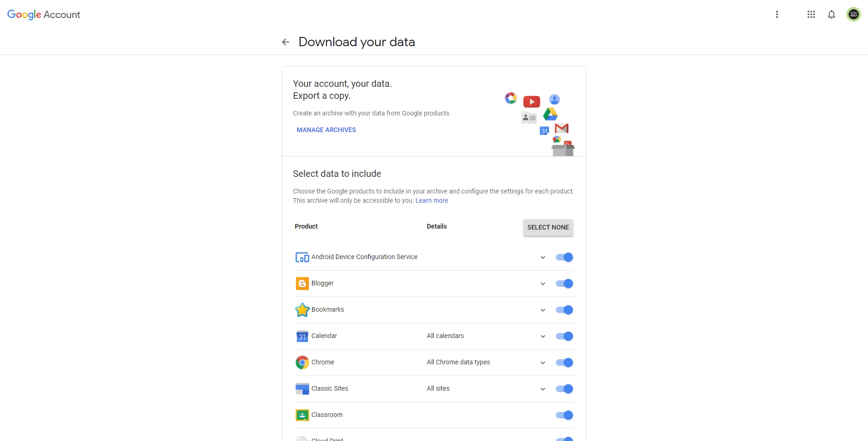This screenshot has height=441, width=868.
Task: Click the Blogger product icon
Action: tap(302, 284)
